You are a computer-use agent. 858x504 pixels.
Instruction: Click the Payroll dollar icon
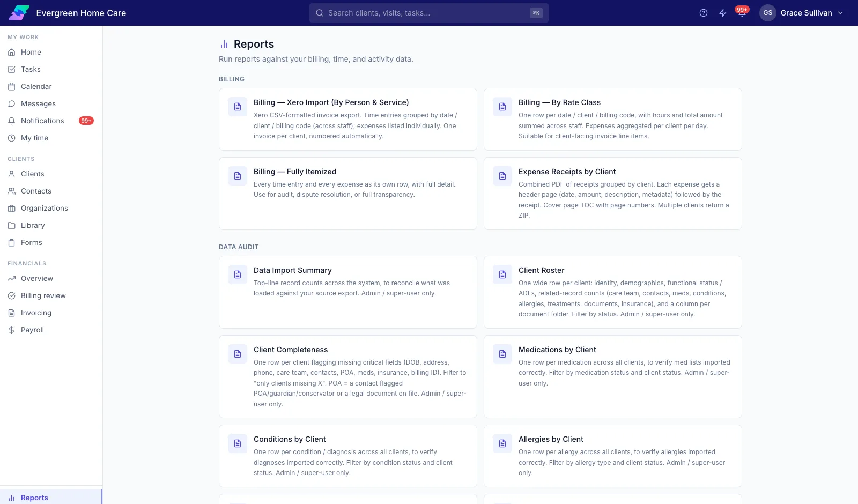point(11,330)
